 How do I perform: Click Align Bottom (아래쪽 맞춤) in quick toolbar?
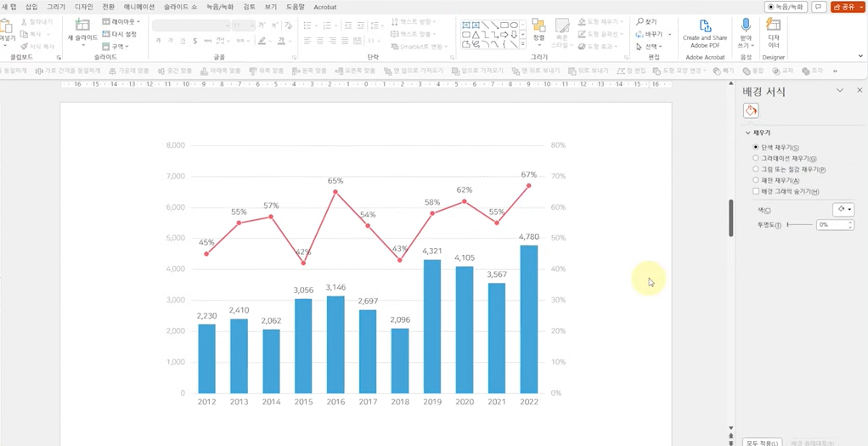pyautogui.click(x=221, y=71)
